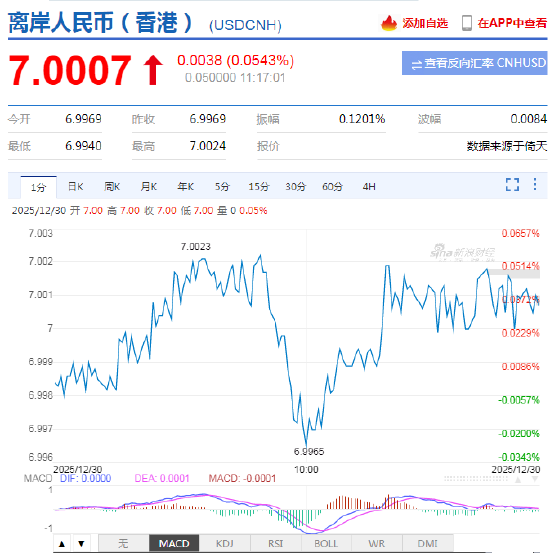Click the 10:00 time axis label
550x553 pixels.
306,469
